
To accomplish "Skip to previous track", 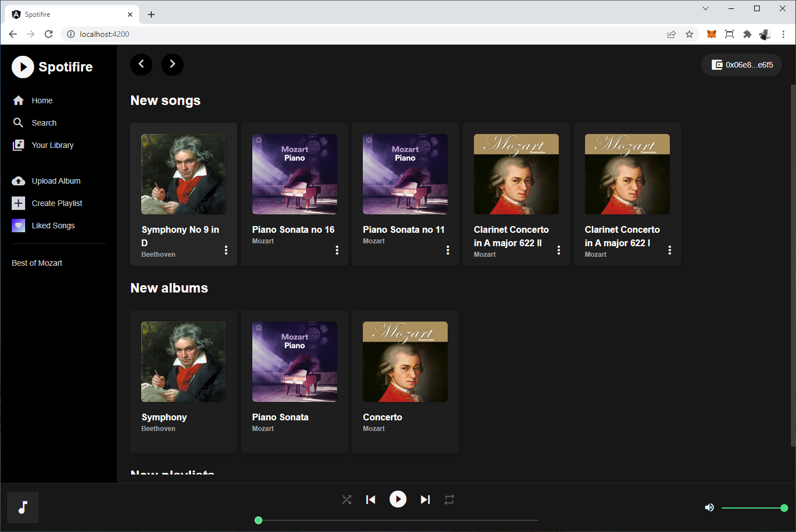I will click(371, 500).
